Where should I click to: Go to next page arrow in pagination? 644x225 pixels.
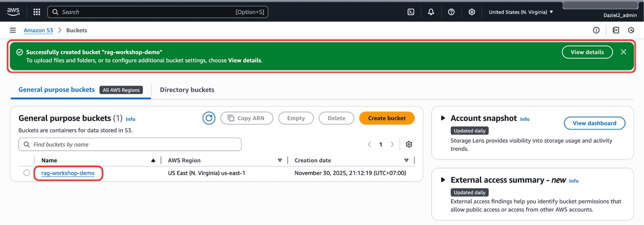coord(392,144)
